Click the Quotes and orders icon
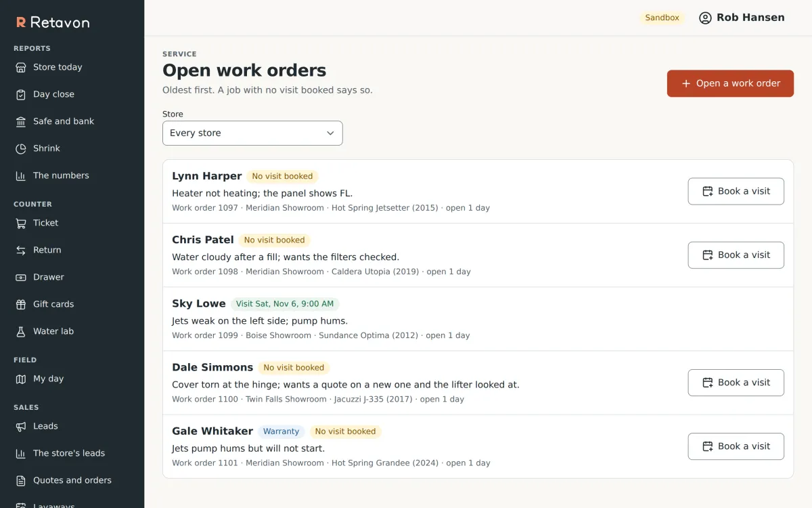 tap(21, 480)
